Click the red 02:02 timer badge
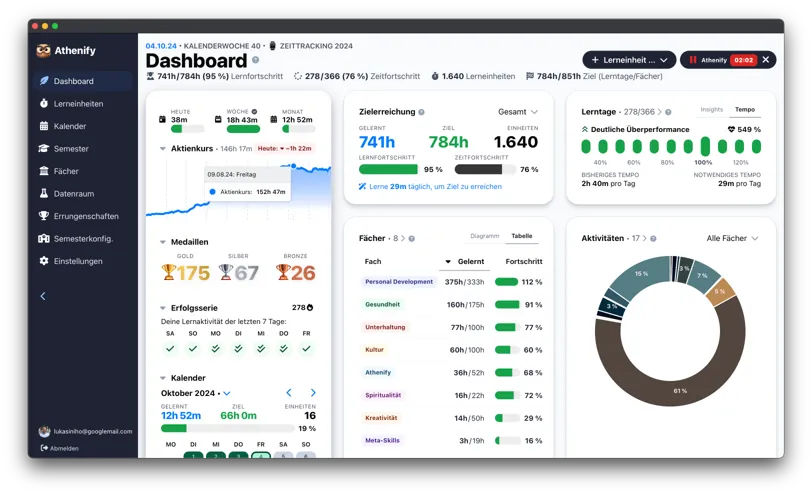The image size is (812, 495). click(743, 60)
